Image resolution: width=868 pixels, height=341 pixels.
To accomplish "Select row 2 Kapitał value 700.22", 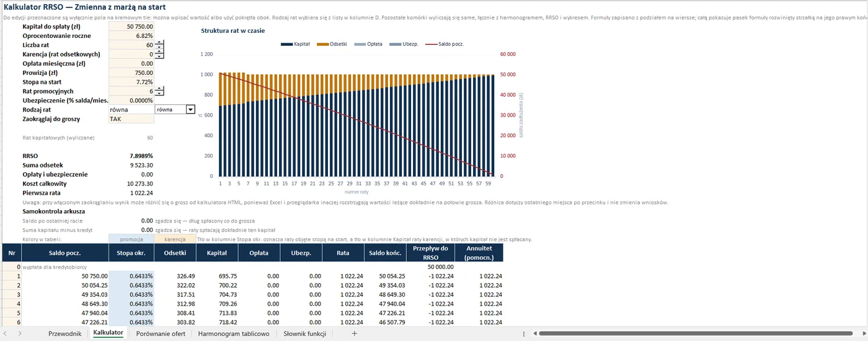I will click(218, 285).
